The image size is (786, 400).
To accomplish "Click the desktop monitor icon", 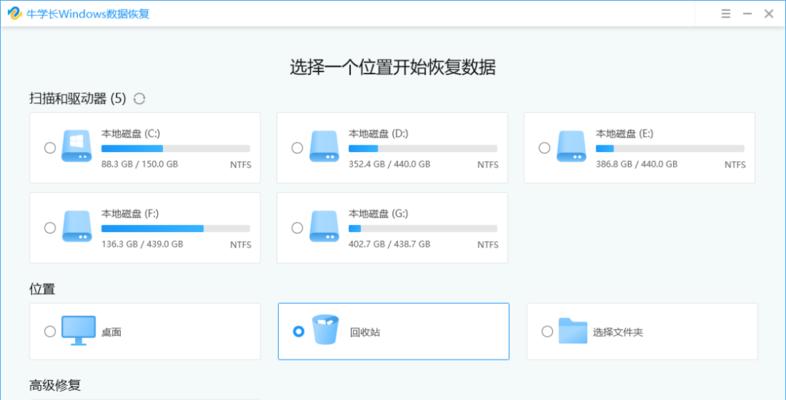I will 79,330.
